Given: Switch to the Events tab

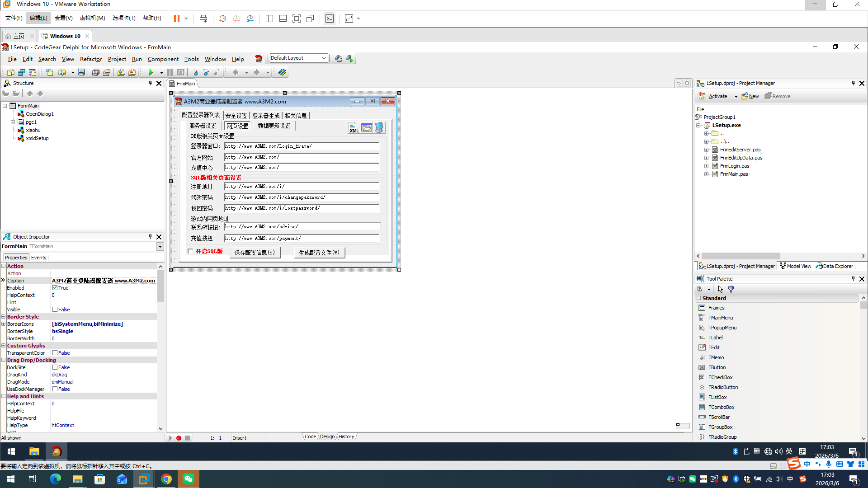Looking at the screenshot, I should click(x=38, y=258).
